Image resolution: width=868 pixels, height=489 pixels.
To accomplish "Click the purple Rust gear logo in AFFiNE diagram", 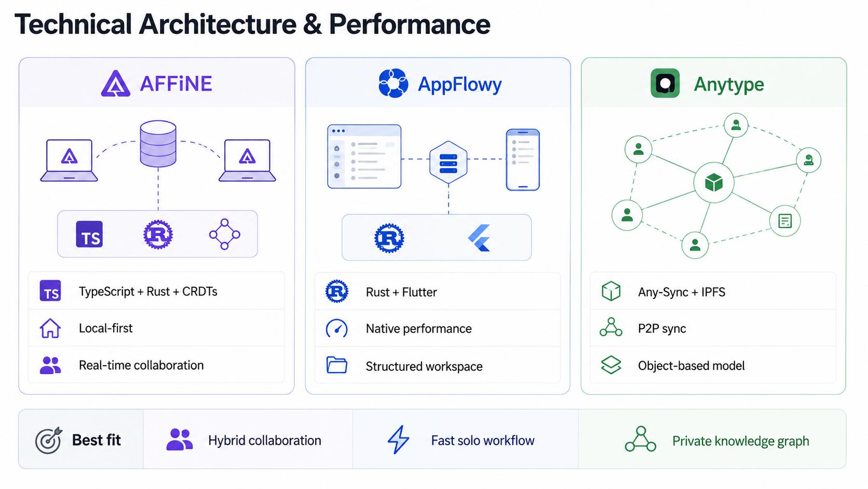I will (158, 234).
